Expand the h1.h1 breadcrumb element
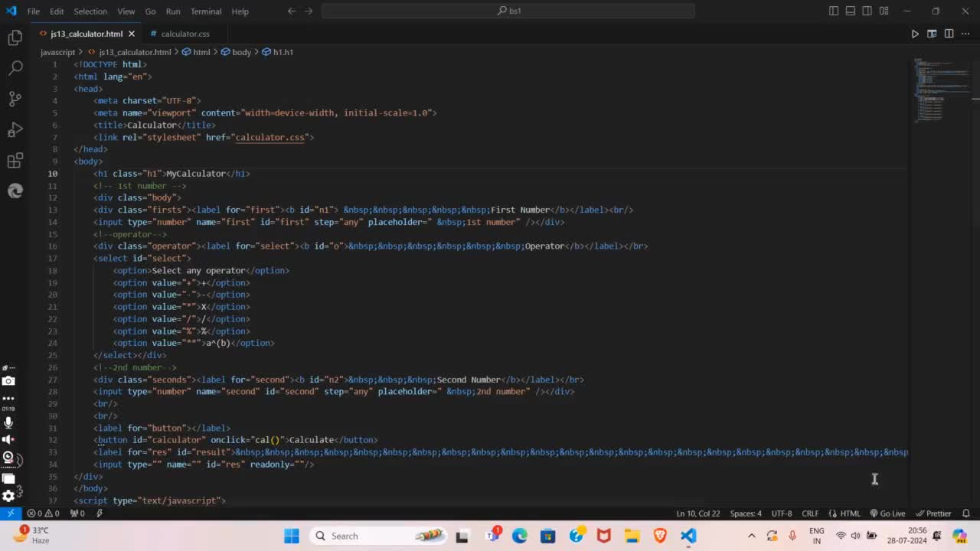The width and height of the screenshot is (980, 551). pos(278,52)
